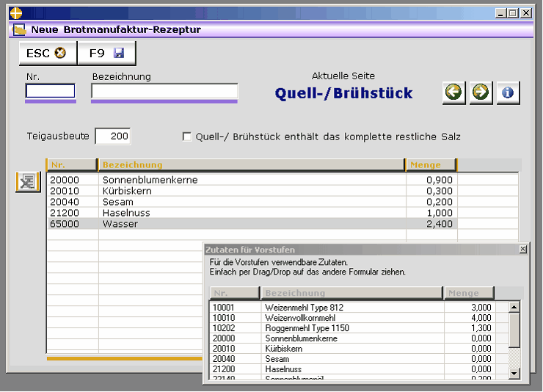
Task: Click Bezeichnung header in Zutaten für Vorstufen list
Action: 352,293
